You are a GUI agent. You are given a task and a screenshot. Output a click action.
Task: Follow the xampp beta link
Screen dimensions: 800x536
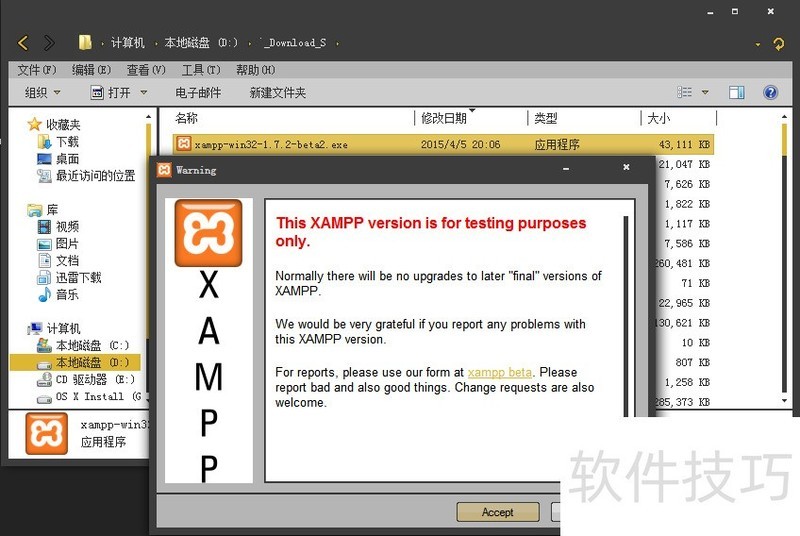499,372
